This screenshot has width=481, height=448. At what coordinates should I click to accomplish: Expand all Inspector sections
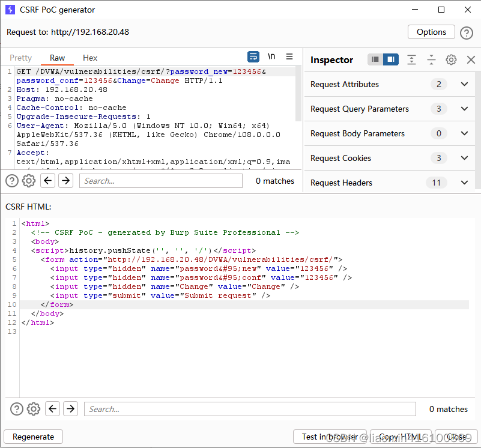click(x=411, y=59)
